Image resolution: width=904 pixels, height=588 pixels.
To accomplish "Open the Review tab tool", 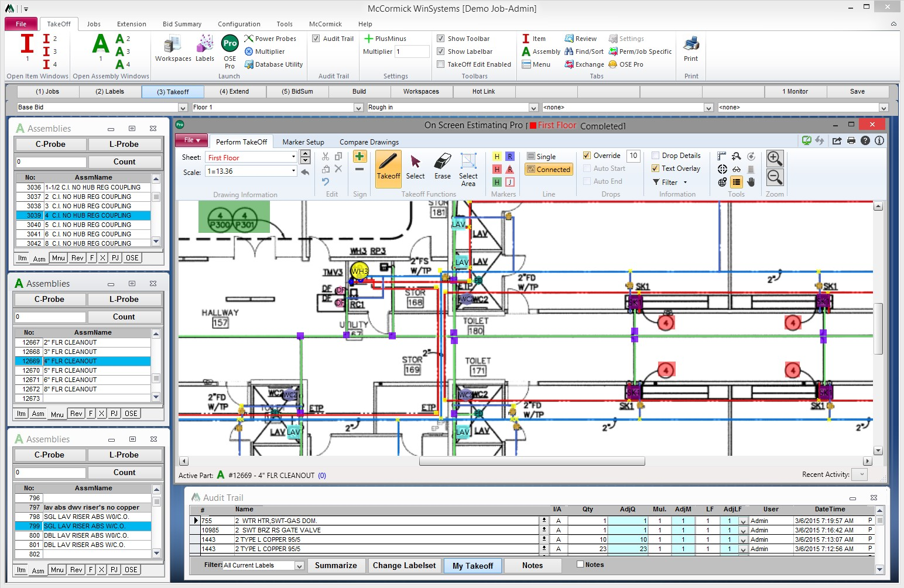I will (x=580, y=39).
